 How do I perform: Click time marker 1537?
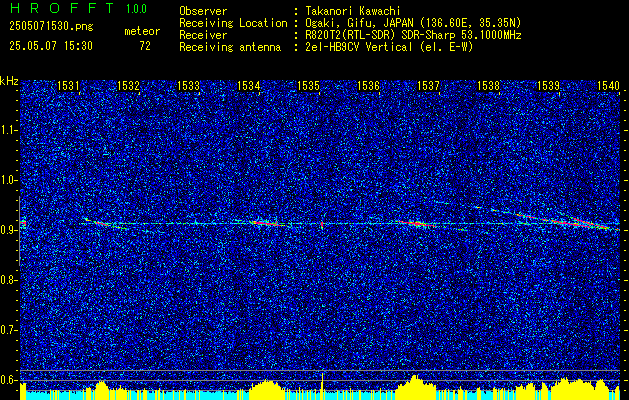point(428,85)
